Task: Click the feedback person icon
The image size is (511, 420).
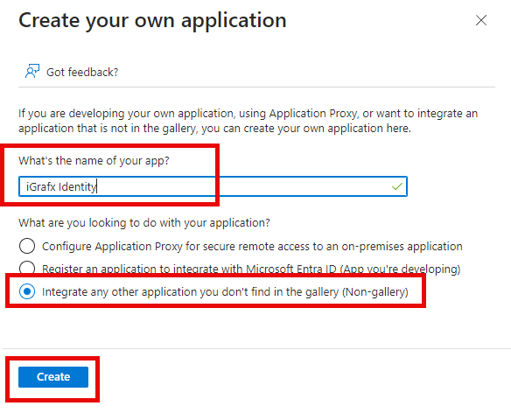Action: [31, 72]
